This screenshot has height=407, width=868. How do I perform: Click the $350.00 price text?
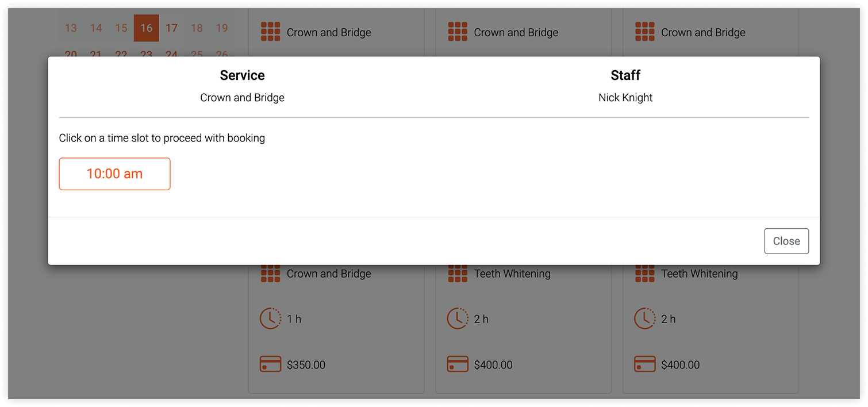(x=306, y=365)
